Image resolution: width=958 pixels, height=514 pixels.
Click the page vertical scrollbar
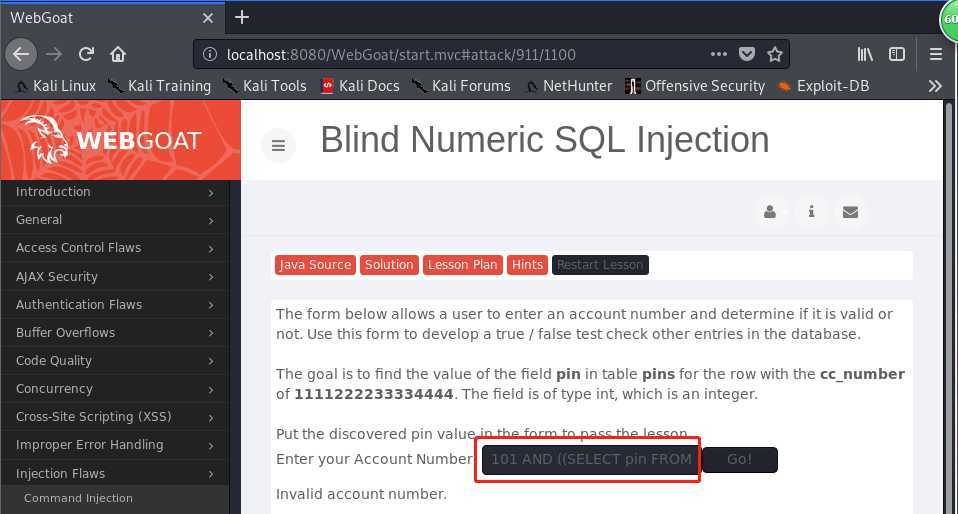point(949,306)
